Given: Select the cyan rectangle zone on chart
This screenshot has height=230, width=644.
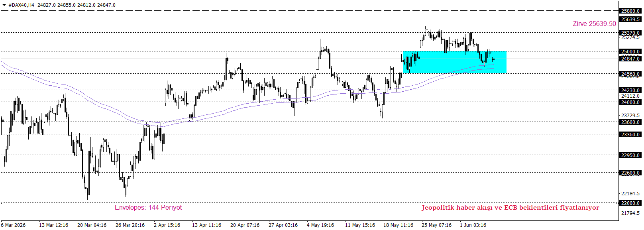Looking at the screenshot, I should coord(455,62).
